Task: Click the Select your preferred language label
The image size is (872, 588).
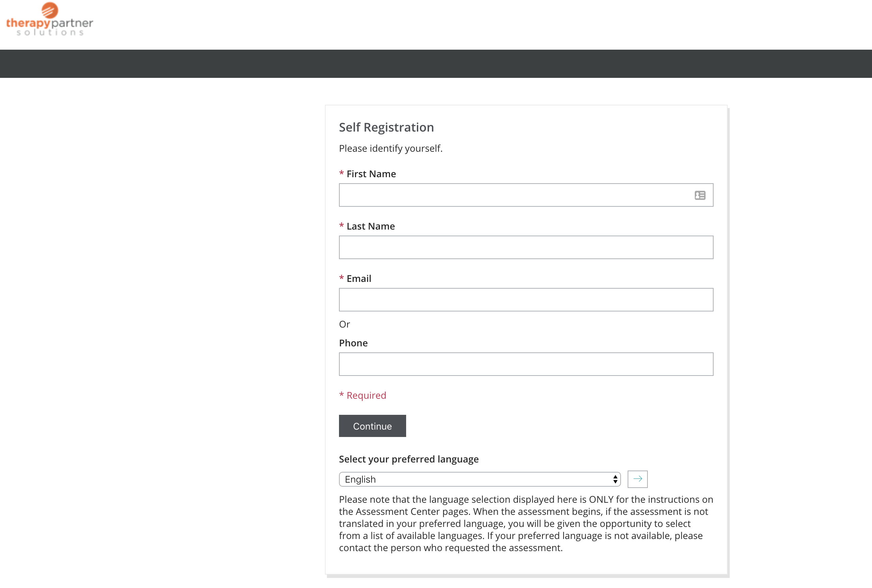Action: [x=409, y=459]
